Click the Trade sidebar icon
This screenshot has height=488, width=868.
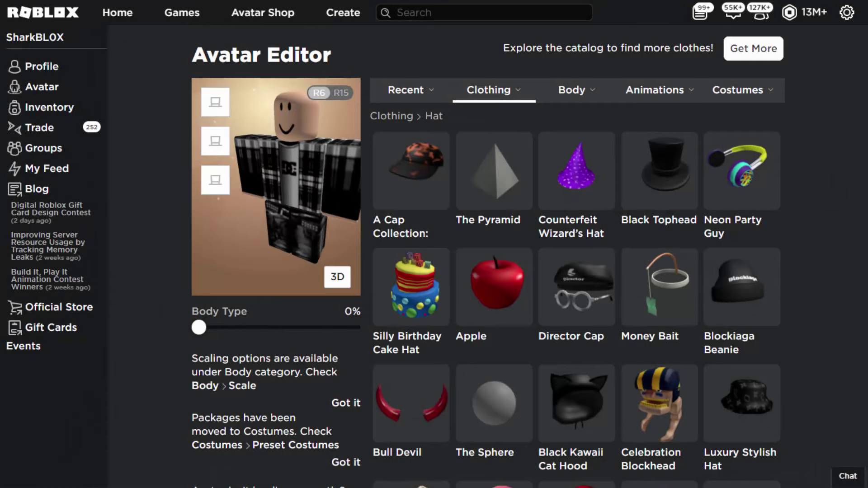point(14,128)
